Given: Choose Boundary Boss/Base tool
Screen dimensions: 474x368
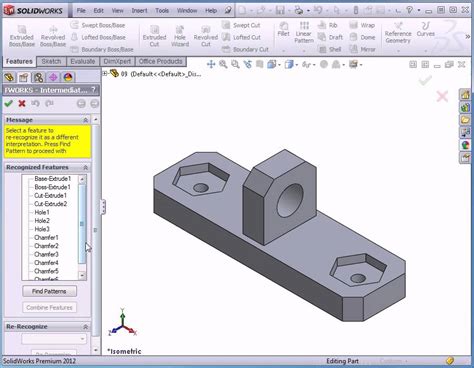Looking at the screenshot, I should click(102, 49).
